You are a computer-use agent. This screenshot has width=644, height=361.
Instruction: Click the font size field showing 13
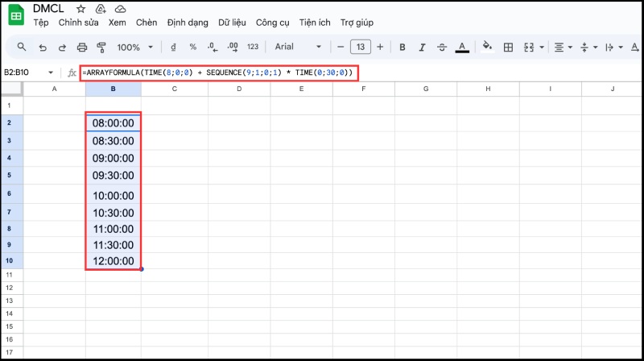[360, 47]
